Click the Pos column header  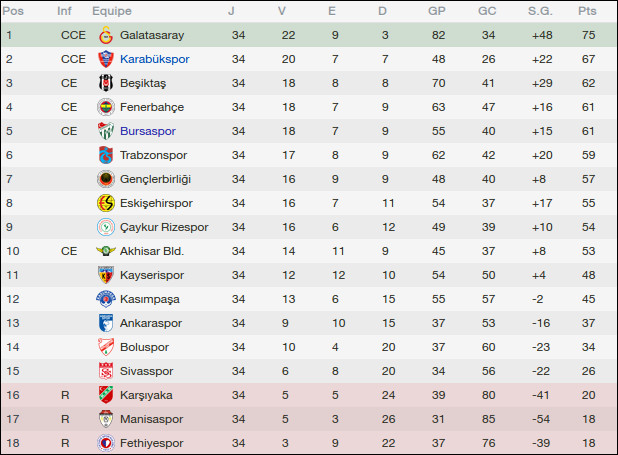13,11
